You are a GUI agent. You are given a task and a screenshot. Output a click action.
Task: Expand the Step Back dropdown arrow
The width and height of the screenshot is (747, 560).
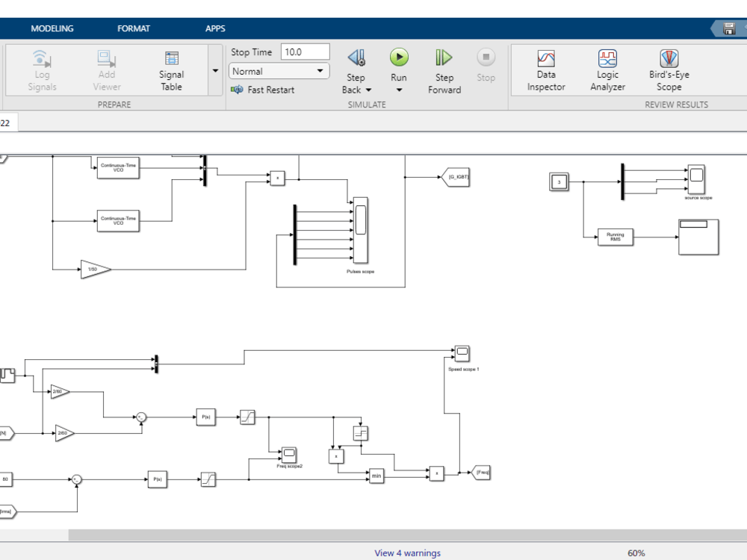point(368,90)
